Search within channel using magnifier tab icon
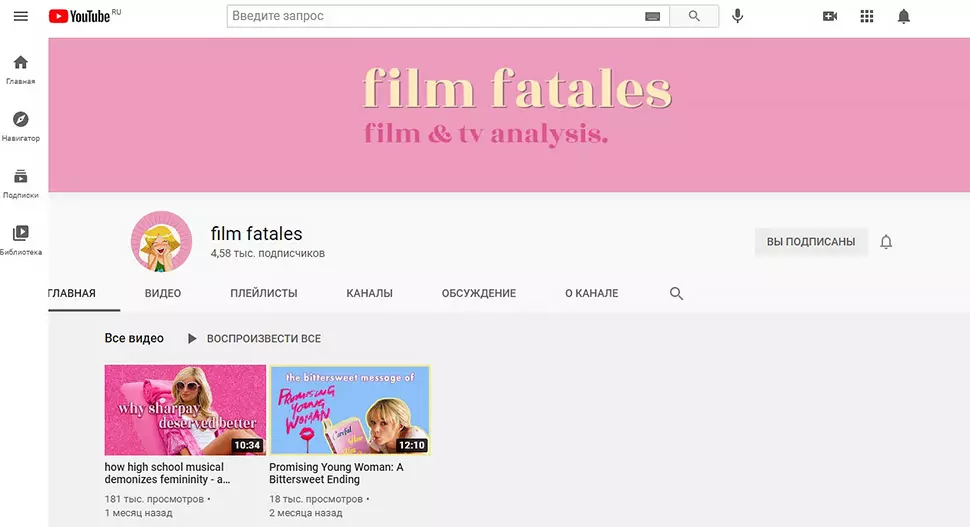This screenshot has width=970, height=527. pos(676,293)
